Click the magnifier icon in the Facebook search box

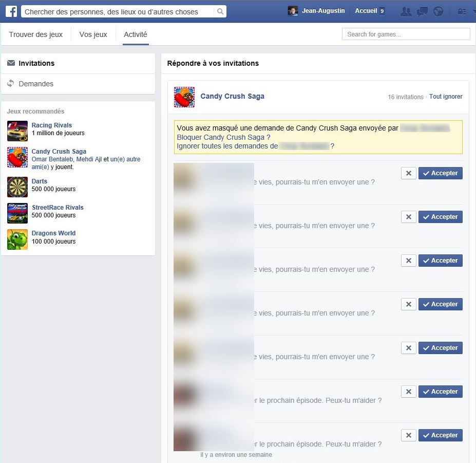(220, 11)
